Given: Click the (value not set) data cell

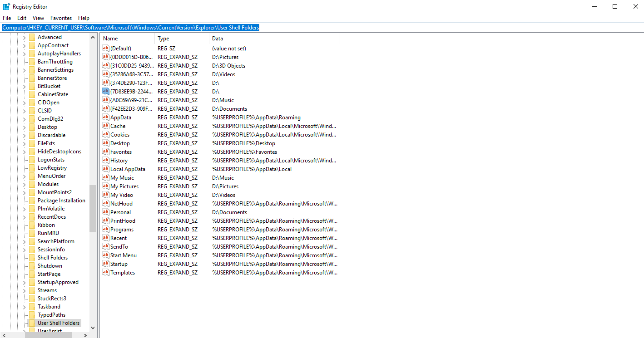Looking at the screenshot, I should point(229,48).
